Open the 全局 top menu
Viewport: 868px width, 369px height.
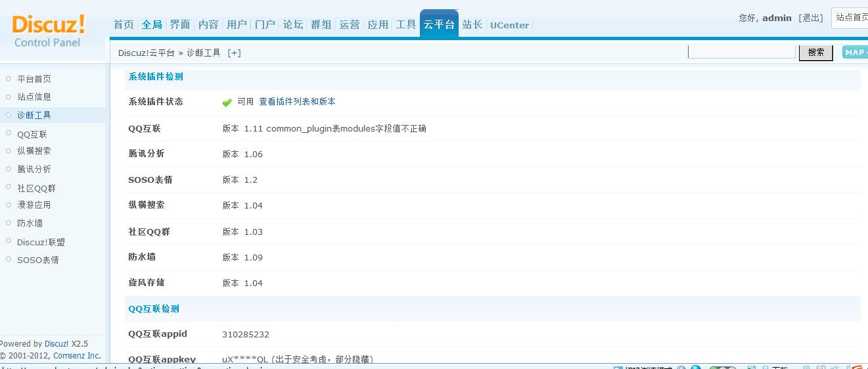point(152,24)
